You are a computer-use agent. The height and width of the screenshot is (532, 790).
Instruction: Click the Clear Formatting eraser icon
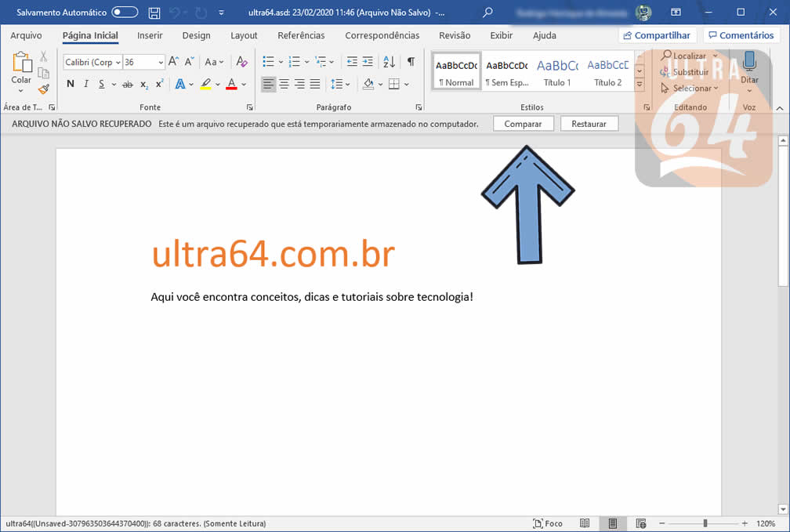click(x=241, y=62)
